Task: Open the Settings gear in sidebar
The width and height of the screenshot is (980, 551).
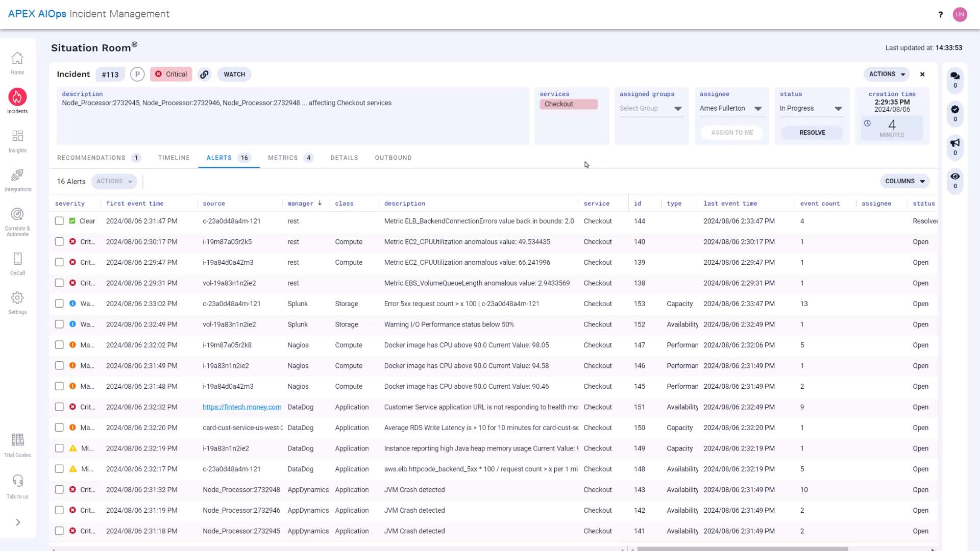Action: tap(17, 298)
